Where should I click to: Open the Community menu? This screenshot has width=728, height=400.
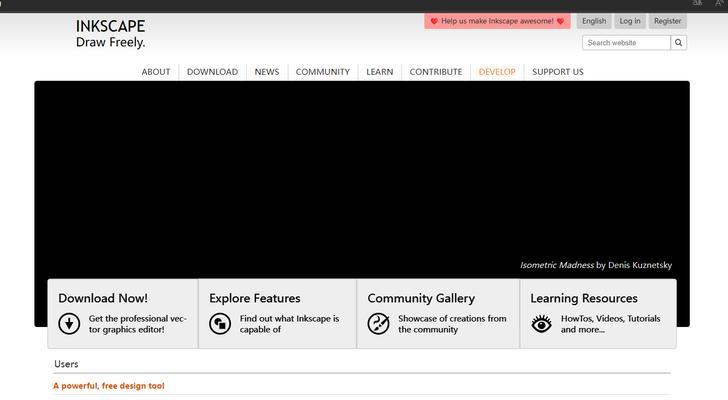point(323,72)
